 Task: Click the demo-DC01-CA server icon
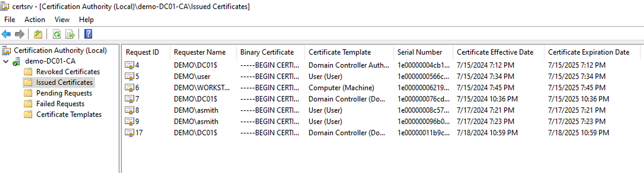coord(17,61)
